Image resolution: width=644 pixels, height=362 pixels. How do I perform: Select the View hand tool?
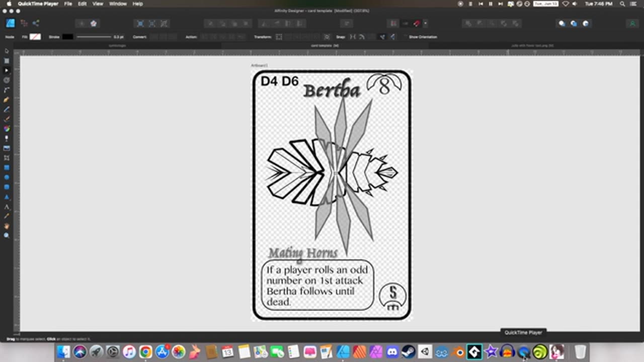click(7, 226)
